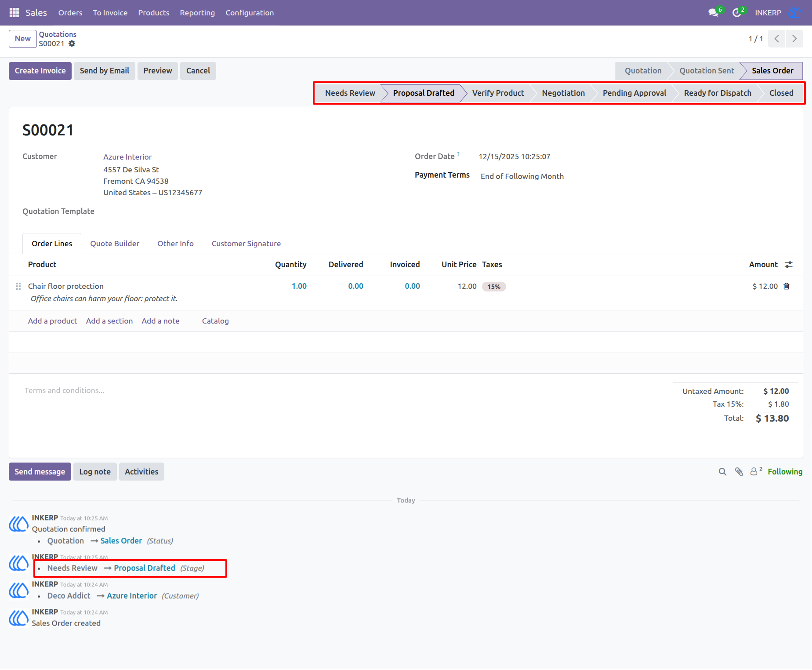Open the Azure Interior customer link
Image resolution: width=812 pixels, height=670 pixels.
point(127,157)
